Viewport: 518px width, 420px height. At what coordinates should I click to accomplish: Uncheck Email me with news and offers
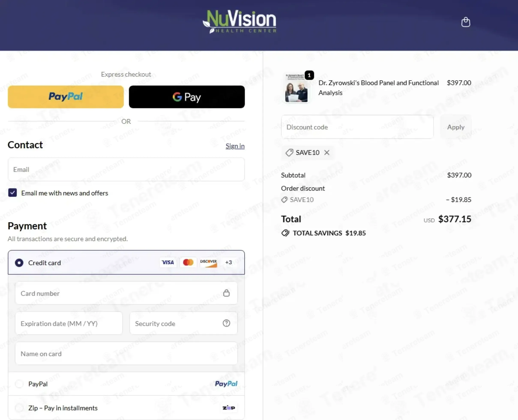[x=13, y=193]
